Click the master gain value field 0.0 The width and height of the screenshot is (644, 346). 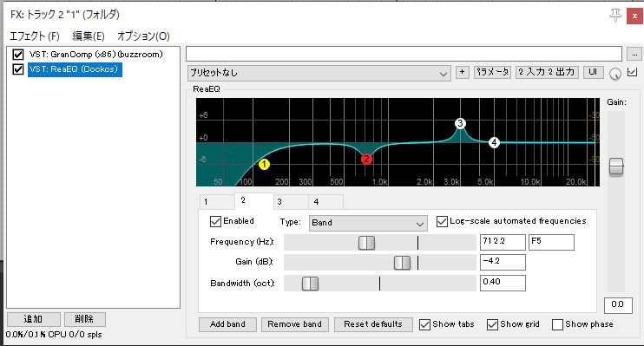point(618,305)
